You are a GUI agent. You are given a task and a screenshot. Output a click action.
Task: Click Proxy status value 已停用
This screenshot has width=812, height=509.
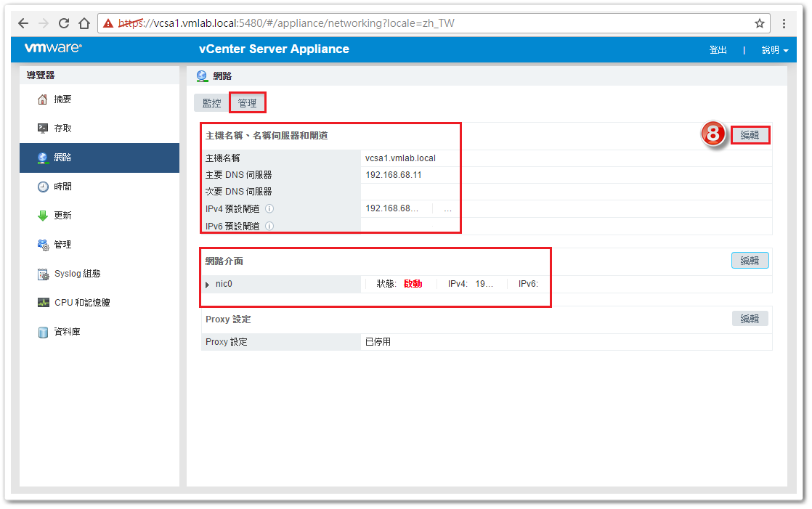(x=378, y=342)
